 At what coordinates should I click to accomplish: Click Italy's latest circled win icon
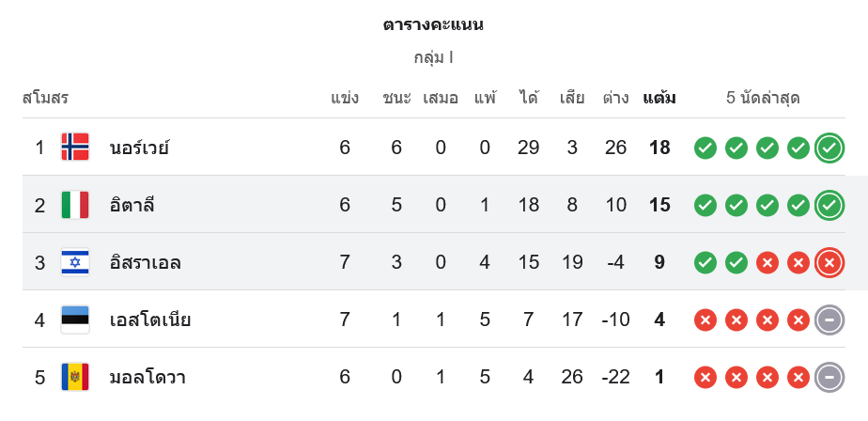click(x=829, y=205)
